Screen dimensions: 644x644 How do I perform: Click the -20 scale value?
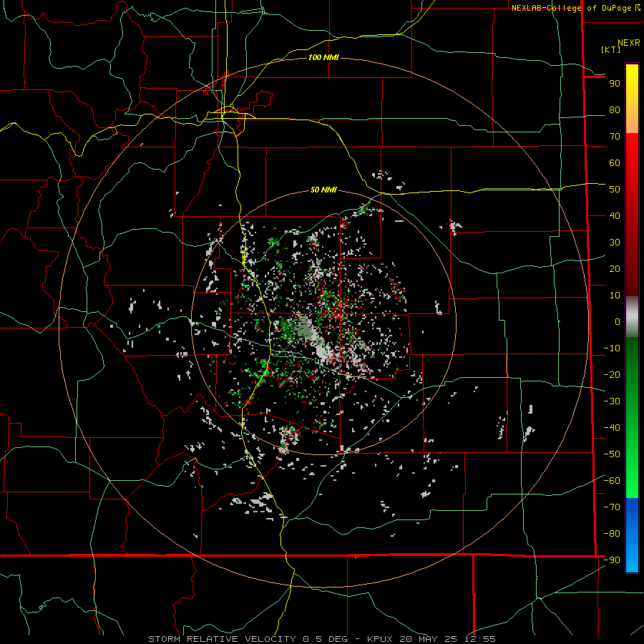click(x=612, y=375)
